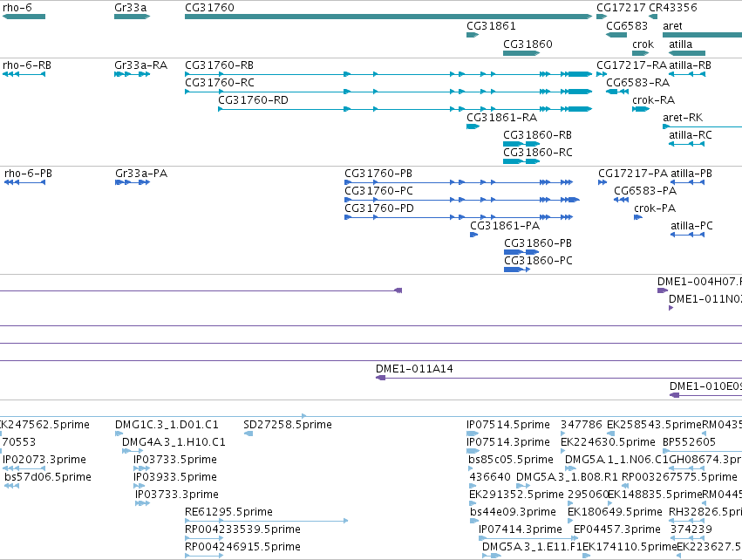Select the aret gene label
Image resolution: width=742 pixels, height=560 pixels.
(x=672, y=26)
